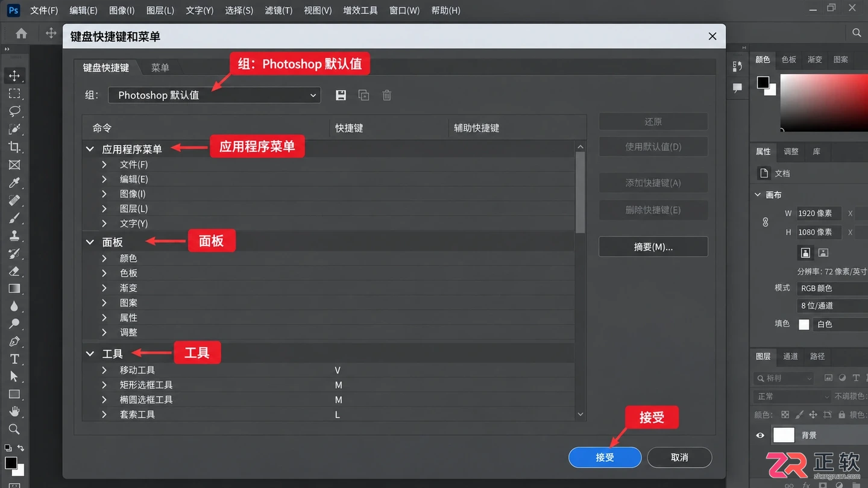Open the 滤镜(T) menu
The image size is (868, 488).
(x=278, y=10)
